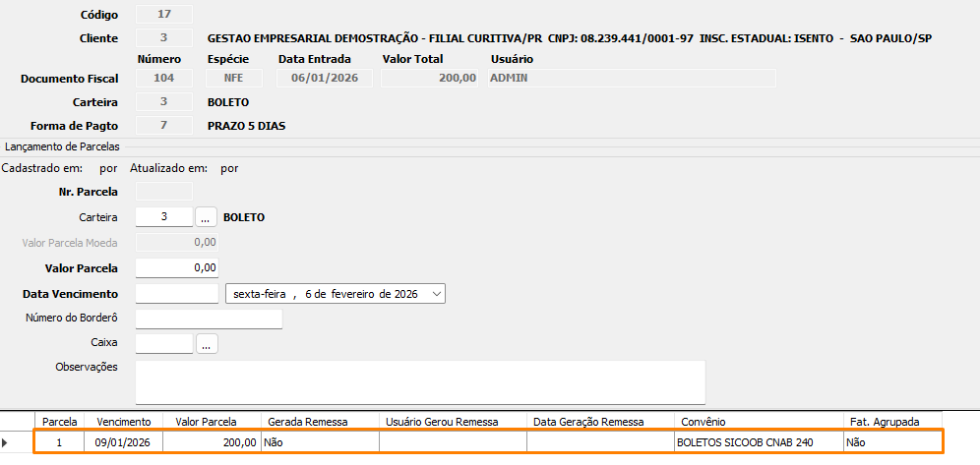
Task: Sort by Vencimento column header
Action: (123, 421)
